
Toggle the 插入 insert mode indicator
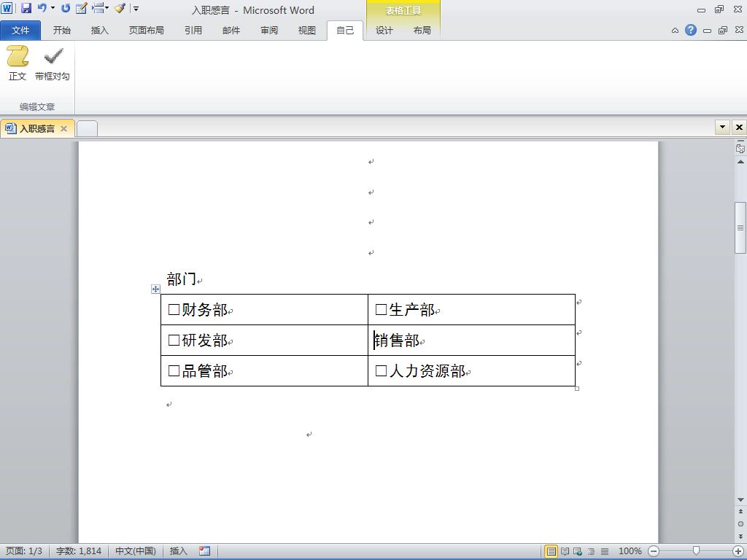178,551
